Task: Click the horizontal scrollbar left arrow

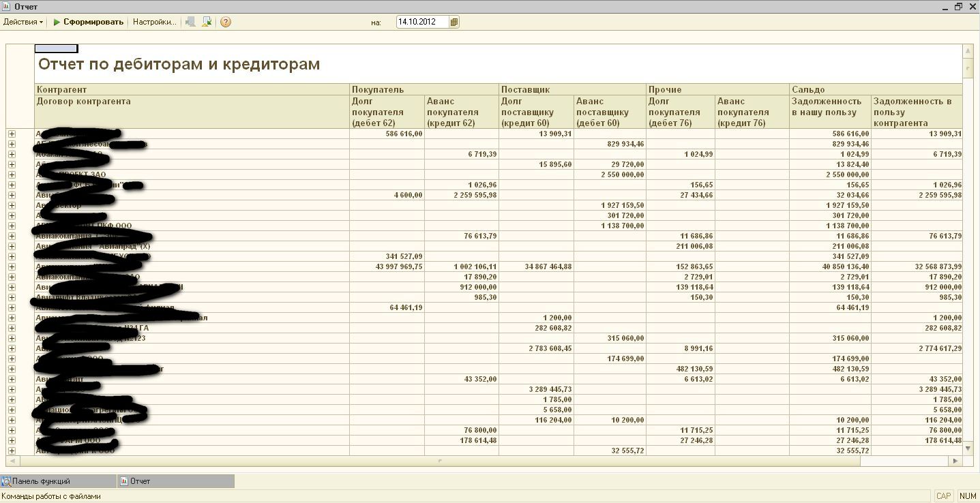Action: pyautogui.click(x=12, y=461)
